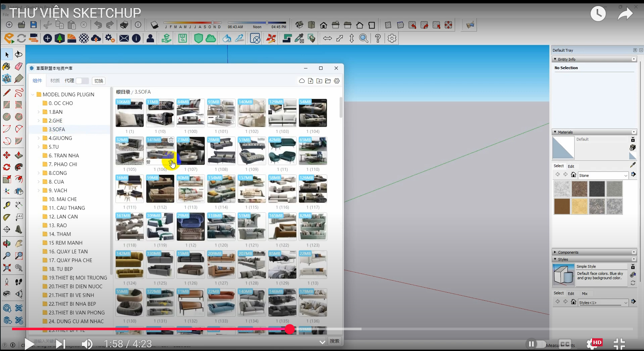Expand the 4.GIUONG folder arrow
Screen dimensions: 644x351
(x=39, y=138)
